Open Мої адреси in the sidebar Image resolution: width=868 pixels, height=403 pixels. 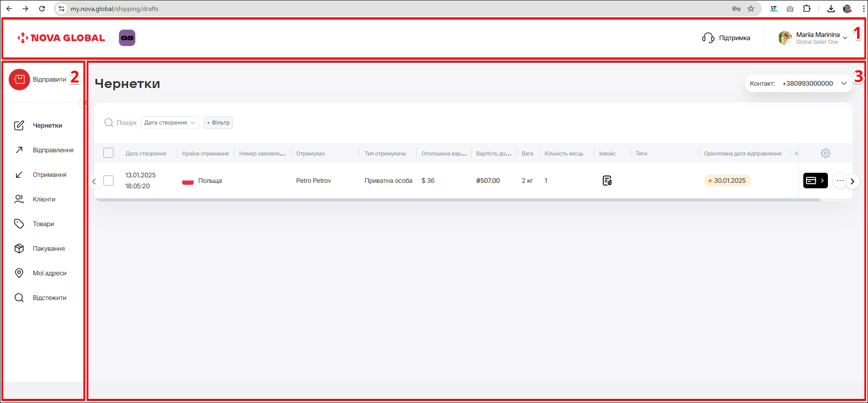[49, 273]
